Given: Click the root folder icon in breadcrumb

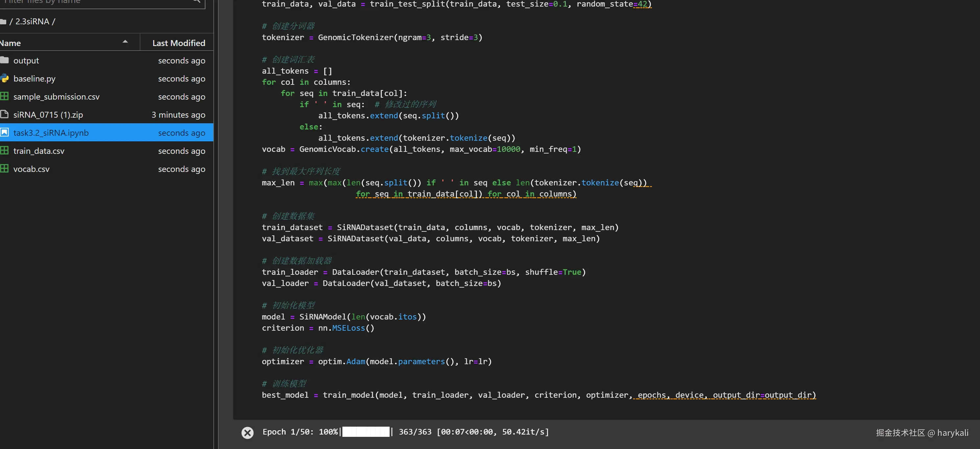Looking at the screenshot, I should pos(3,22).
